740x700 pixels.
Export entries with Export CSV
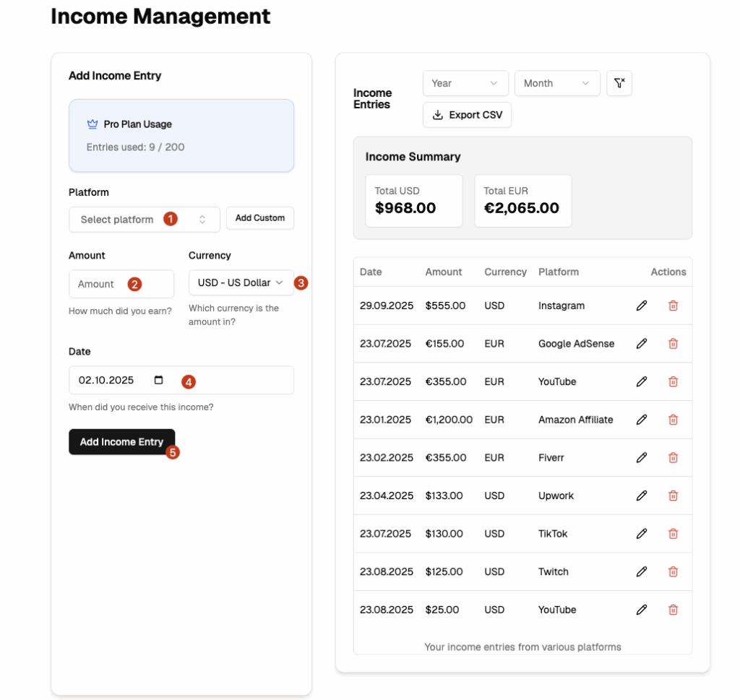(x=467, y=115)
